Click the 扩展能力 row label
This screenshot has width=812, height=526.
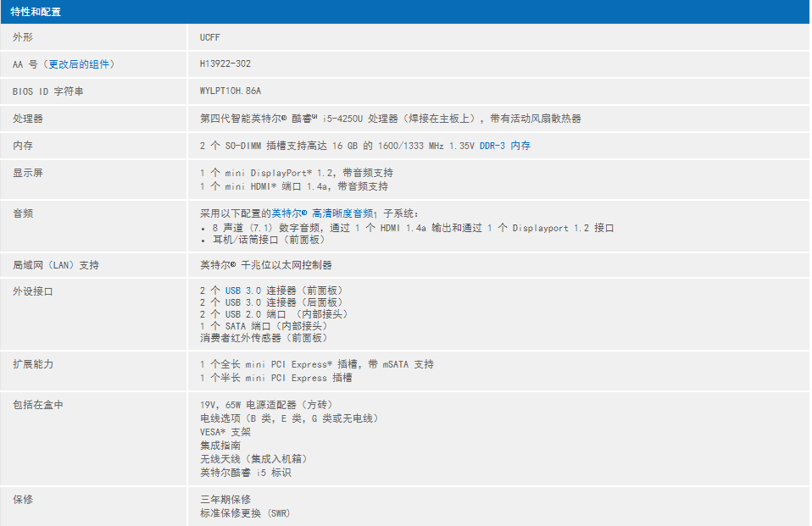33,364
